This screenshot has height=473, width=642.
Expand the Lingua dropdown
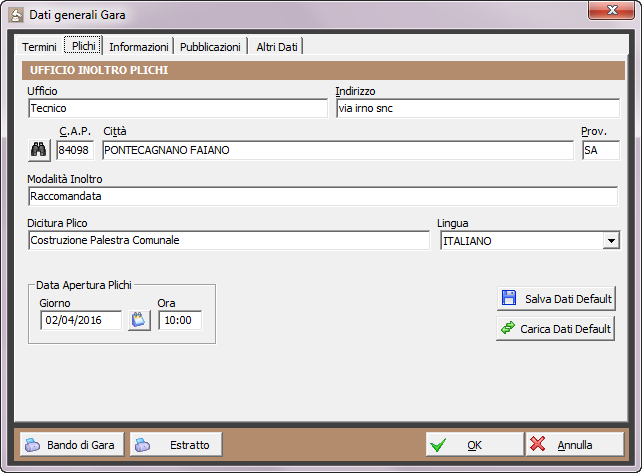[610, 241]
